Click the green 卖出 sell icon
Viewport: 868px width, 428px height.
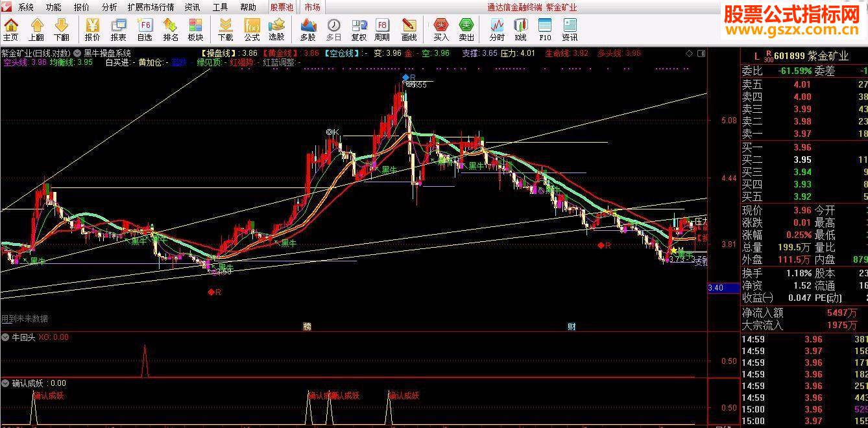coord(466,30)
